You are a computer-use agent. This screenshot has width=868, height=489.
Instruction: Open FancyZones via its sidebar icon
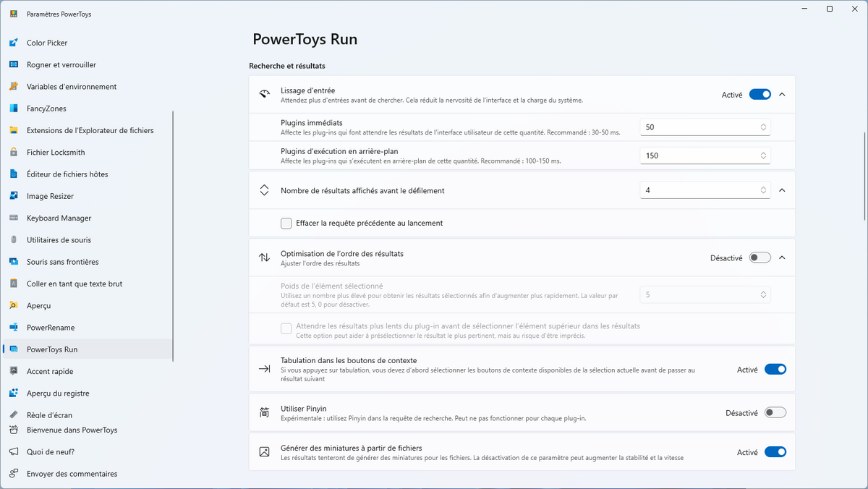pyautogui.click(x=13, y=109)
